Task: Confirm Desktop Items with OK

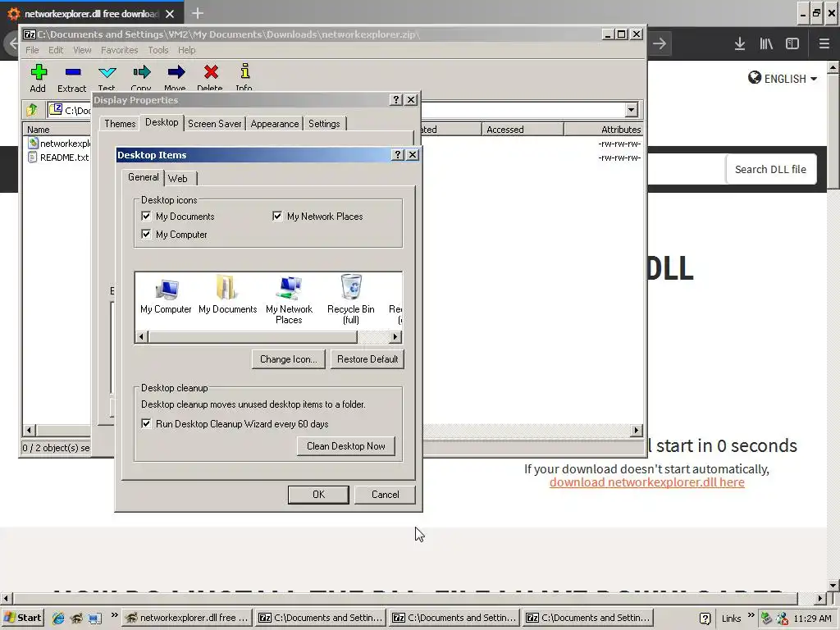Action: [318, 495]
